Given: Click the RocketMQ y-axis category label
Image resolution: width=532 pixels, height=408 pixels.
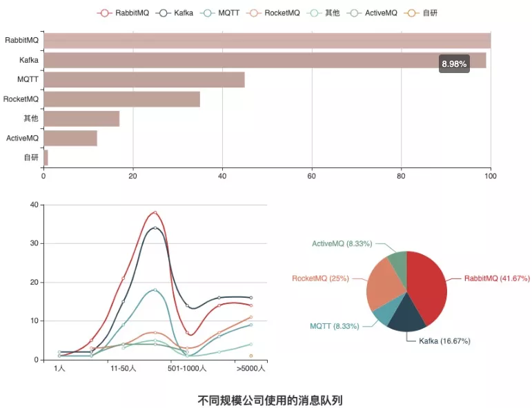Looking at the screenshot, I should 21,99.
